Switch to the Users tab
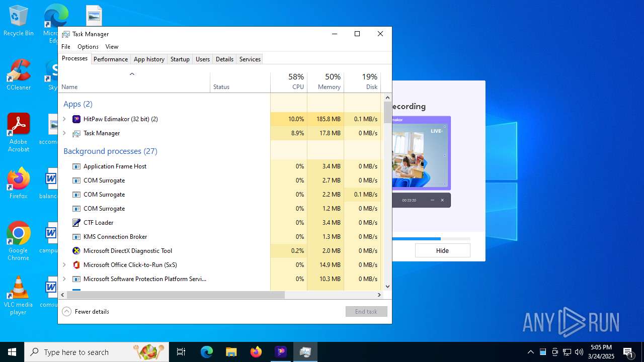The image size is (644, 362). tap(203, 59)
